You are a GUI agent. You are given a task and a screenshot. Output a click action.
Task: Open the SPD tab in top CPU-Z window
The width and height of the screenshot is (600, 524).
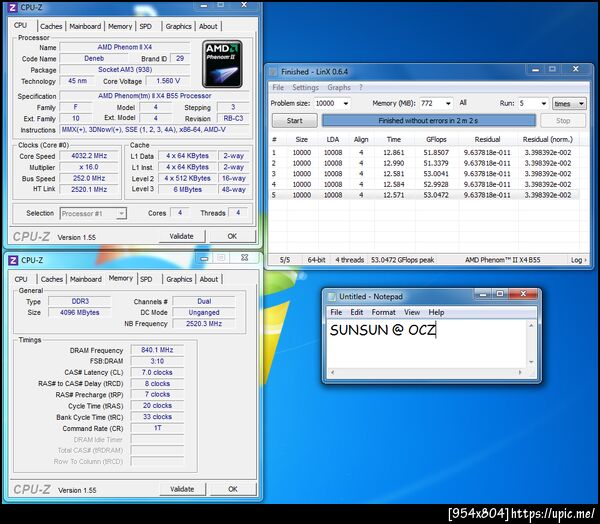[x=145, y=26]
